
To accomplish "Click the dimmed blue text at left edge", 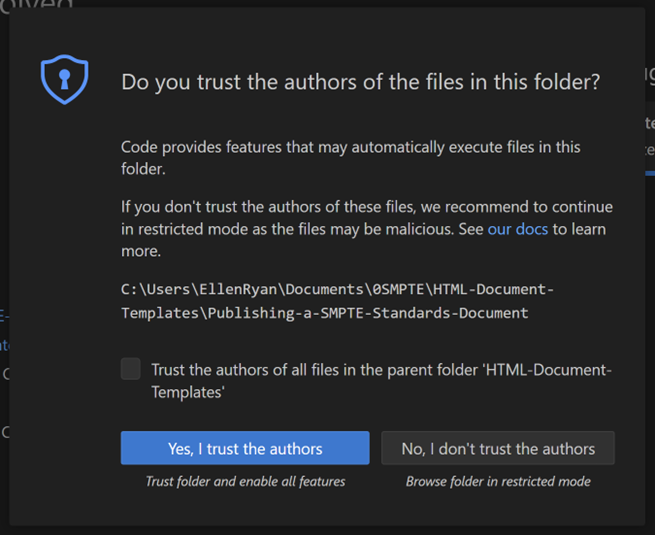I will pyautogui.click(x=4, y=345).
